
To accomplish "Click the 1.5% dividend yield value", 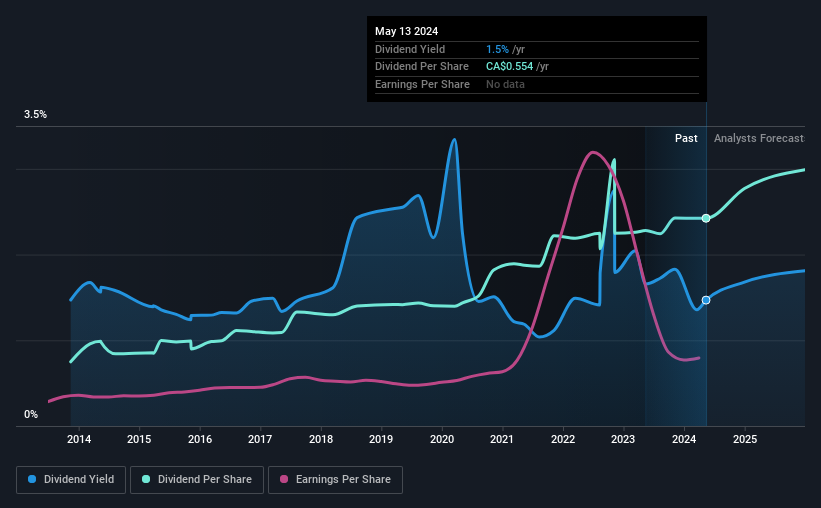I will click(497, 49).
